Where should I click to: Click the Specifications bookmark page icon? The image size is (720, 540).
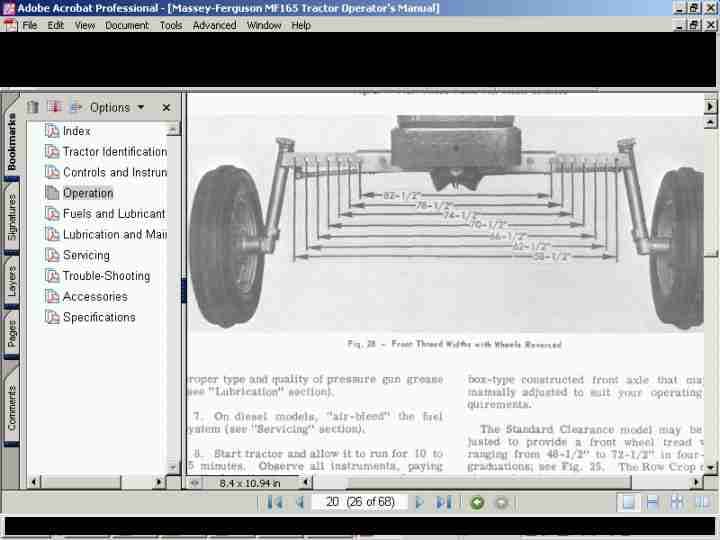click(52, 317)
